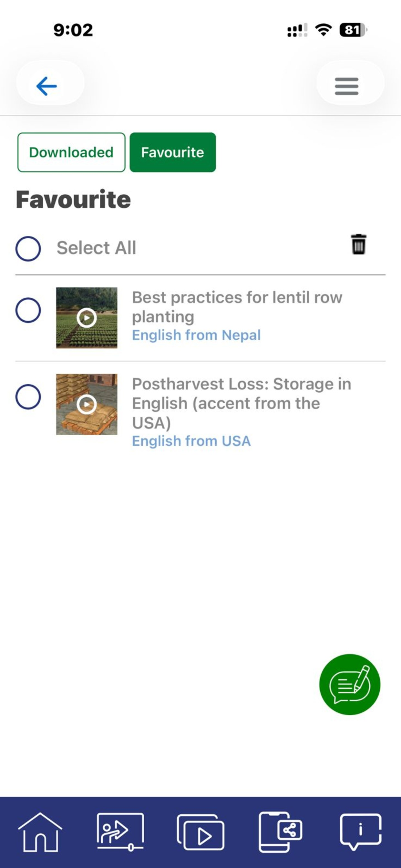
Task: Toggle the Select All radio button
Action: [28, 248]
